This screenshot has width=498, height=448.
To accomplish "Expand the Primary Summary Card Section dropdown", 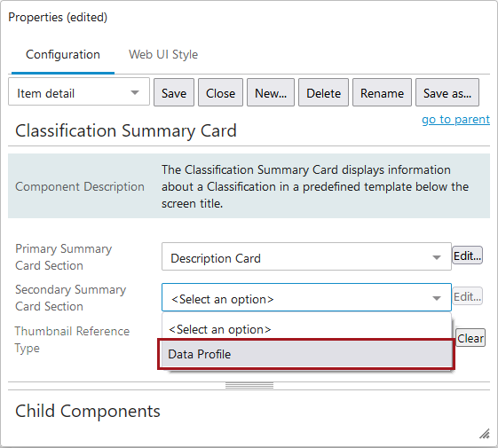I will point(306,257).
